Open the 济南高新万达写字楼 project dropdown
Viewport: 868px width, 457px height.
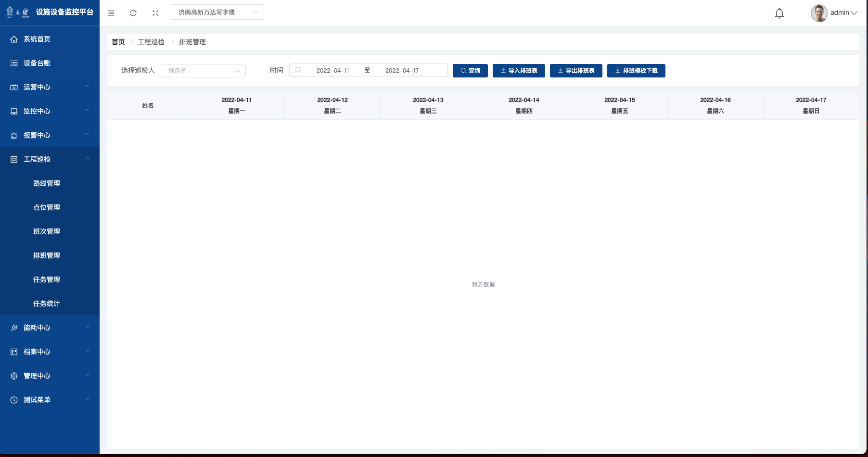click(217, 12)
